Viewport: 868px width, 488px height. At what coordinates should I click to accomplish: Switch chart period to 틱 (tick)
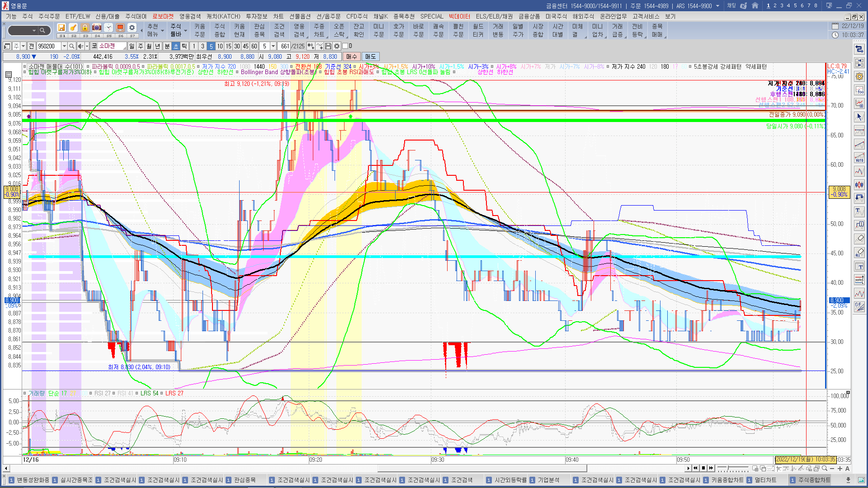184,46
